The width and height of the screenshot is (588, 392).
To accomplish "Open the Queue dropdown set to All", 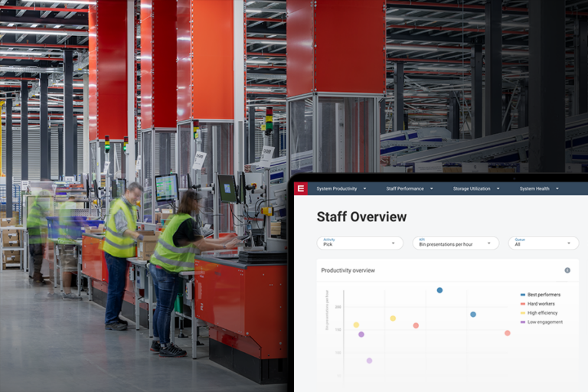I will pyautogui.click(x=544, y=243).
